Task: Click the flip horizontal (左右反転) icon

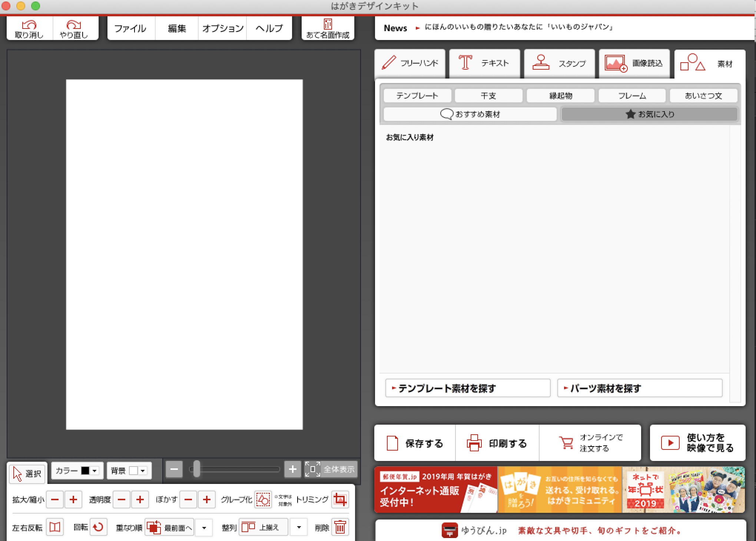Action: tap(55, 527)
